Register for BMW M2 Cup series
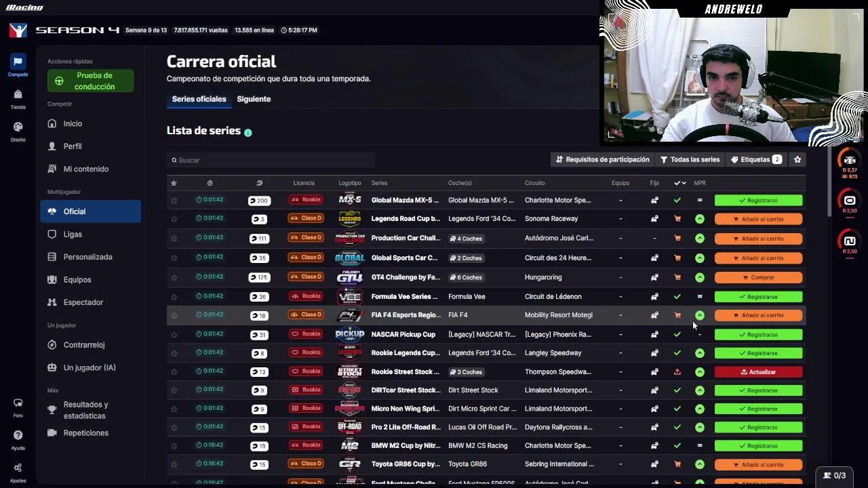This screenshot has width=868, height=488. coord(758,446)
